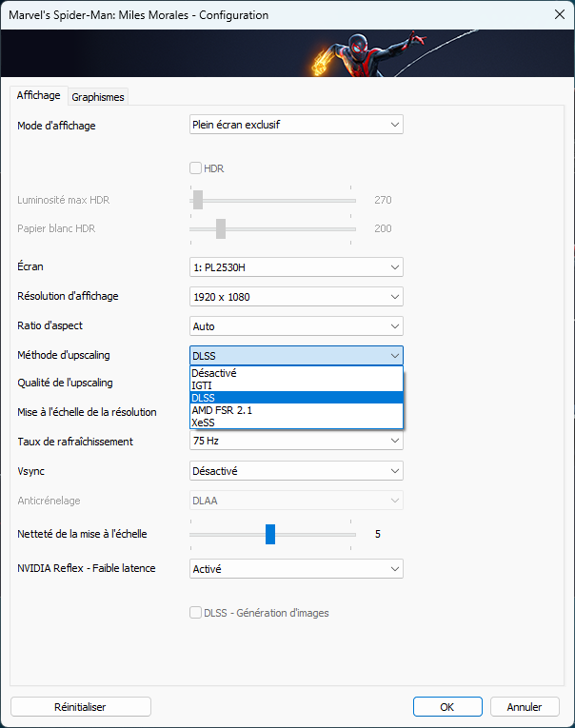Expand the NVIDIA Reflex dropdown

tap(296, 569)
